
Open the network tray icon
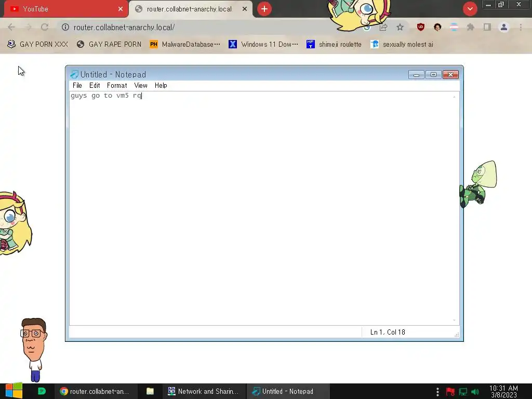pyautogui.click(x=463, y=392)
